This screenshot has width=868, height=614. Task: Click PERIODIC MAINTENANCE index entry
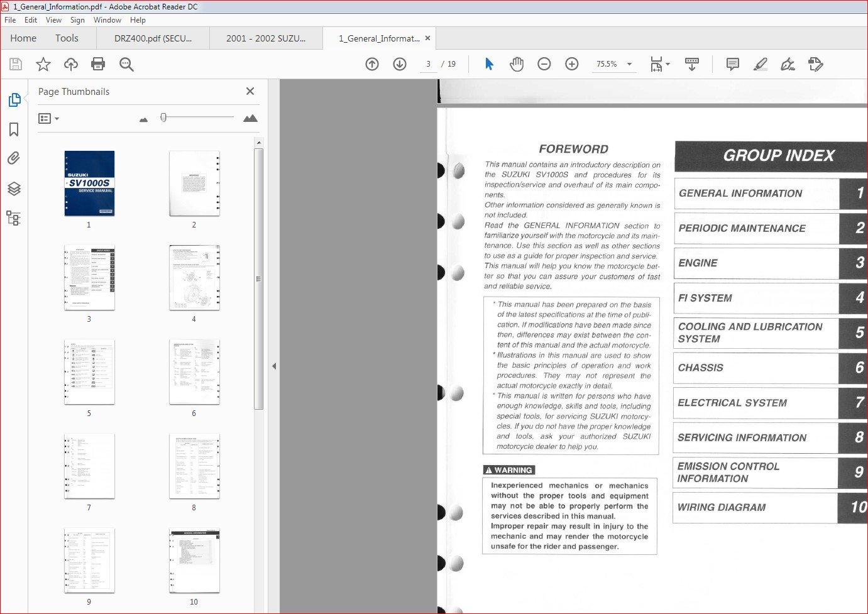tap(770, 229)
